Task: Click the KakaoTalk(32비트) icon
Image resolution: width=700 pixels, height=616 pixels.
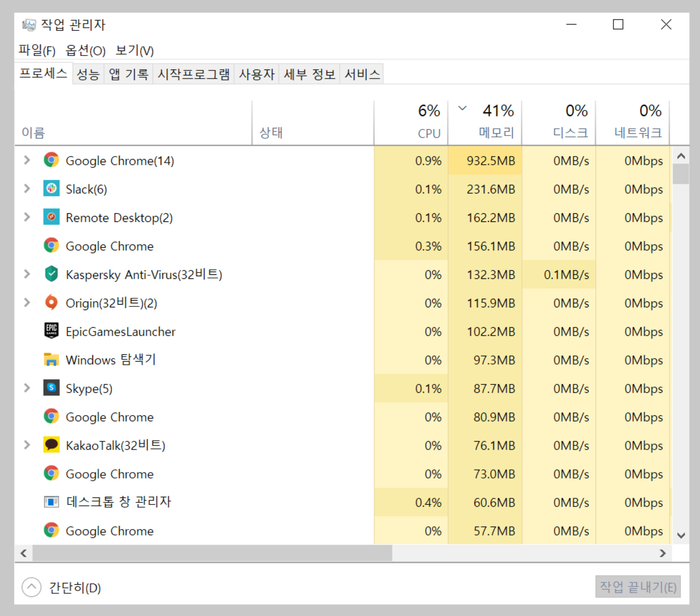Action: (51, 445)
